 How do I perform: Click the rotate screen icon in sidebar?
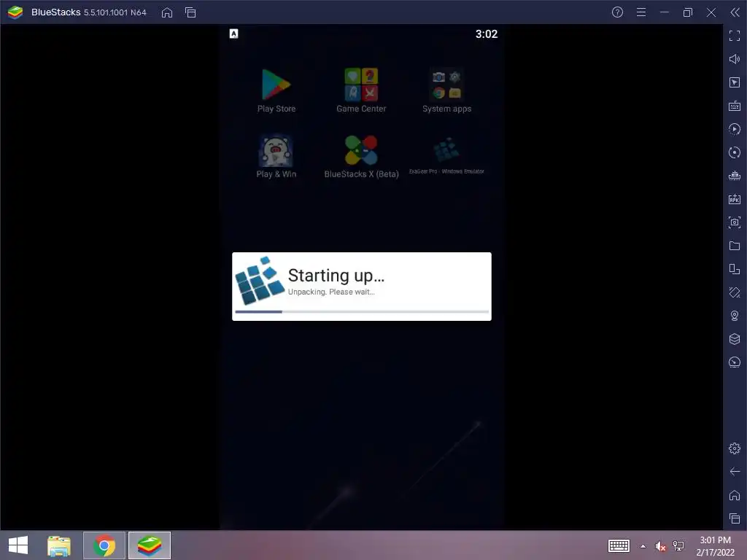coord(735,292)
